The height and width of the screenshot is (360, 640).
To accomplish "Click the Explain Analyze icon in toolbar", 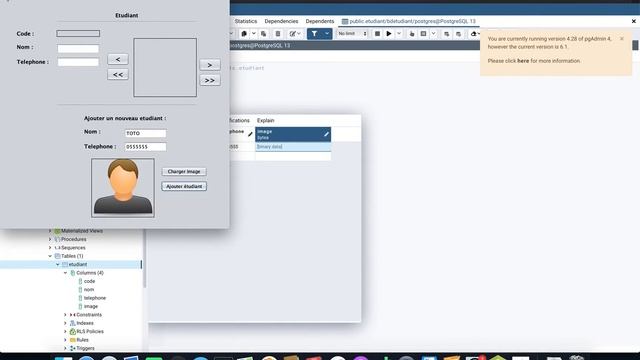I will click(x=423, y=34).
